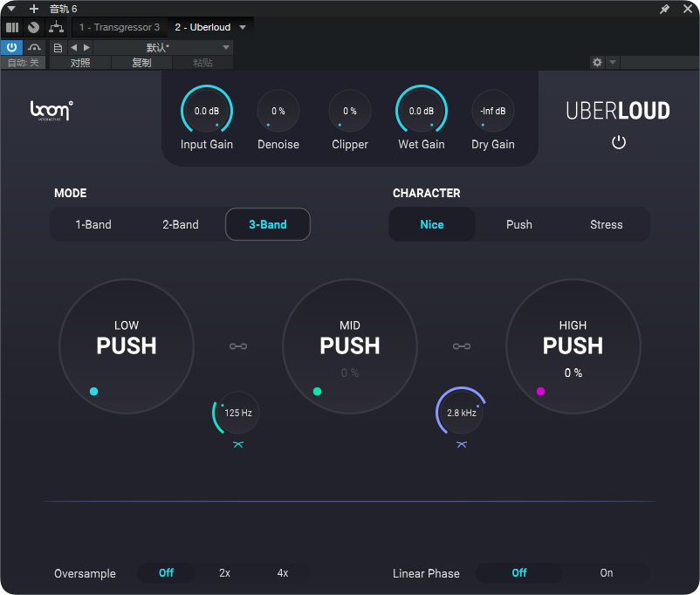The height and width of the screenshot is (595, 700).
Task: Click the 对照 compare button
Action: (x=80, y=63)
